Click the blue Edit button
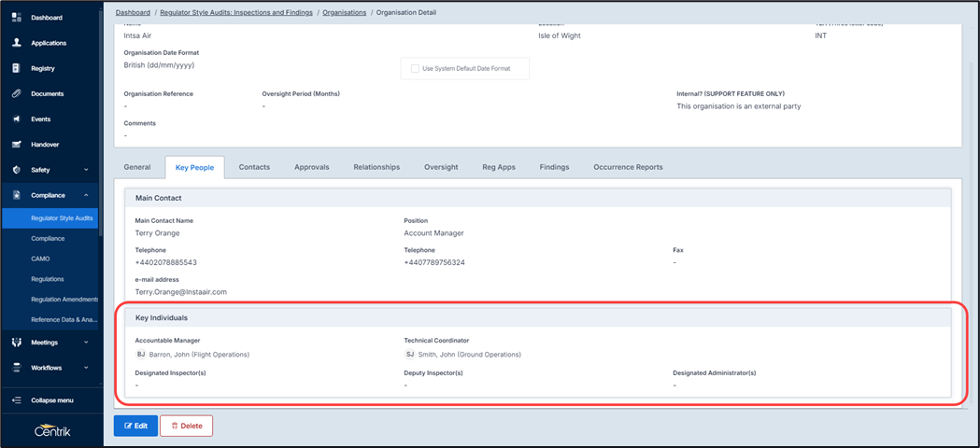Viewport: 980px width, 448px height. [x=135, y=426]
